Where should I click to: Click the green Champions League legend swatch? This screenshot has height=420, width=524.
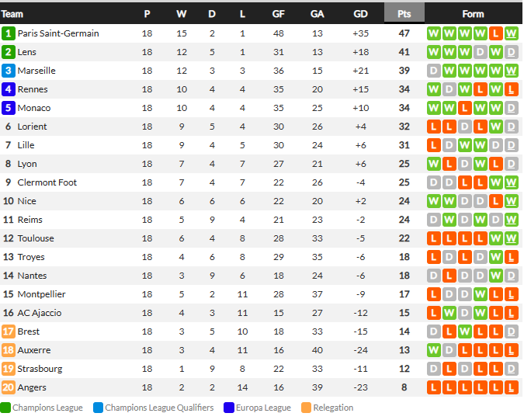(x=5, y=408)
